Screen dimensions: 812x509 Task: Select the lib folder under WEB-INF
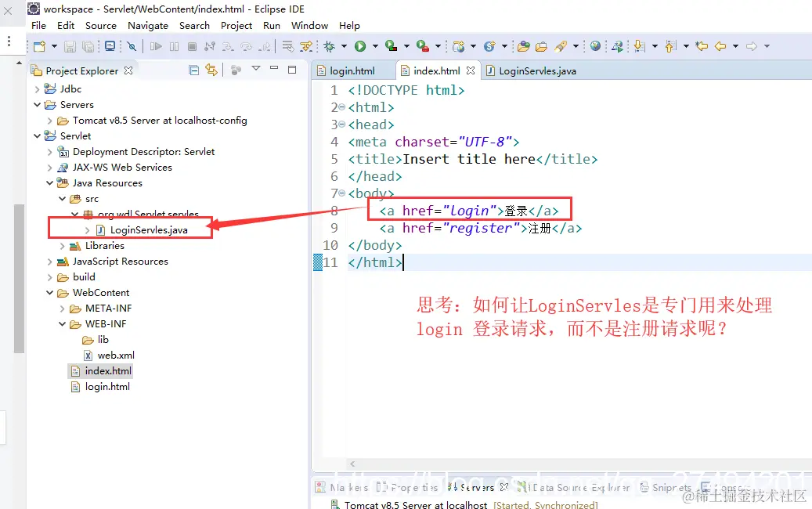tap(103, 340)
